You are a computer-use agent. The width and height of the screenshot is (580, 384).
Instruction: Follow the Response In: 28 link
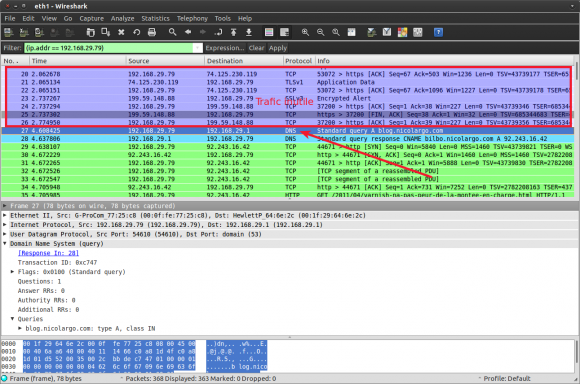click(x=48, y=253)
